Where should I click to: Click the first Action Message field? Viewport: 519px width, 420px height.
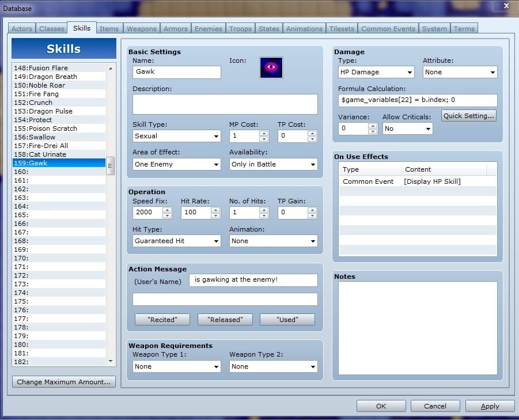click(x=253, y=280)
